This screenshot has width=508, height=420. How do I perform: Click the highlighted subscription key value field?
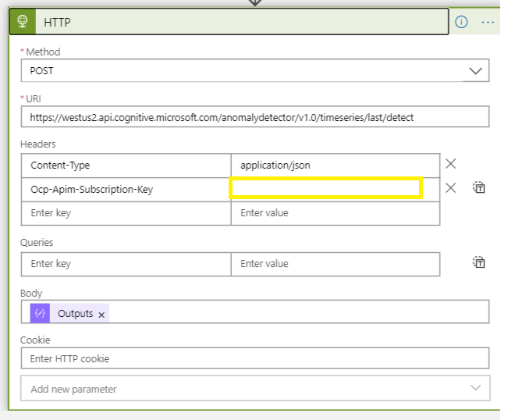[x=325, y=188]
